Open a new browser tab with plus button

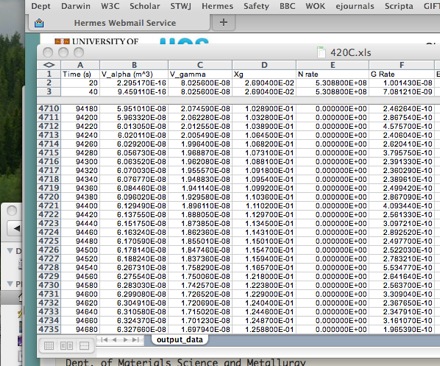(x=224, y=23)
